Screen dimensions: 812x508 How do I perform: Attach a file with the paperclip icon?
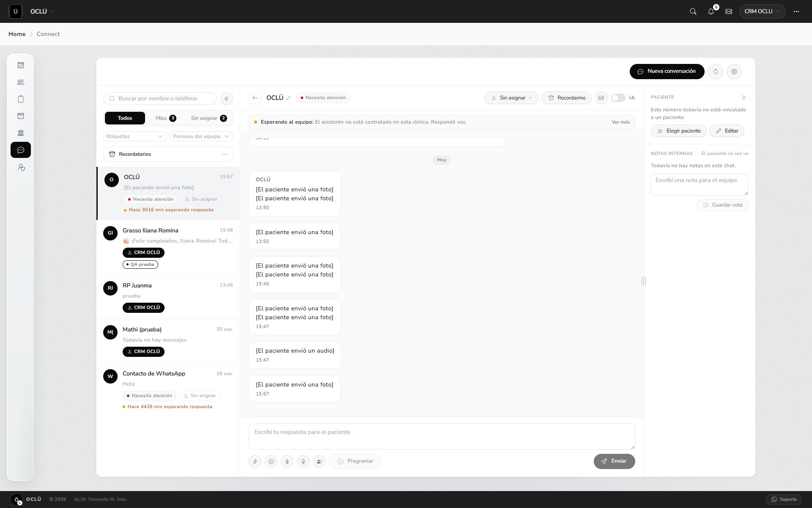point(287,461)
